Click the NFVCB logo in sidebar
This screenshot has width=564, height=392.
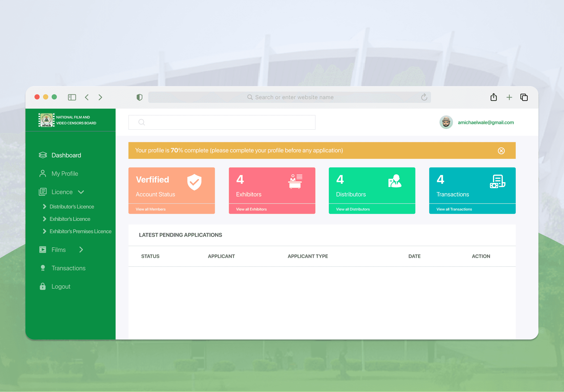point(46,120)
